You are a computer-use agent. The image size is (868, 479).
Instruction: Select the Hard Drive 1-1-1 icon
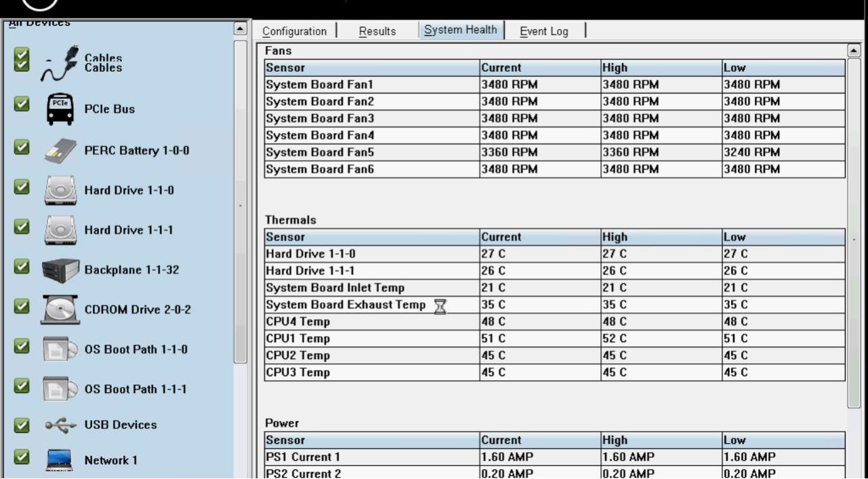(x=60, y=230)
